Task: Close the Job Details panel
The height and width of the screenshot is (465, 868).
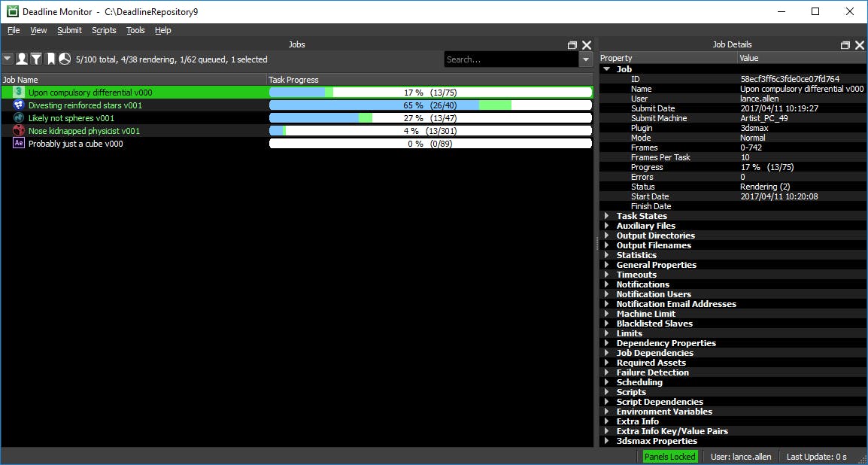Action: click(860, 45)
